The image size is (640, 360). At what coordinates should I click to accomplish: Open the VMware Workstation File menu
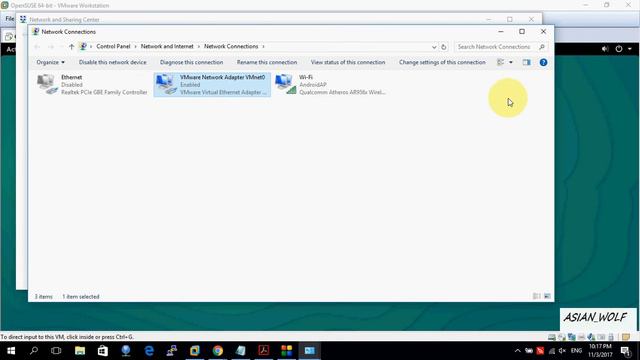click(9, 19)
